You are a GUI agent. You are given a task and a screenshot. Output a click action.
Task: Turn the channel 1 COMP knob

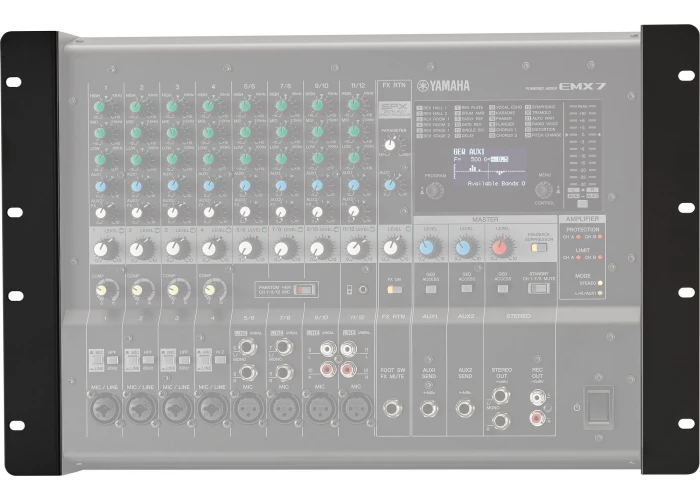pos(102,291)
